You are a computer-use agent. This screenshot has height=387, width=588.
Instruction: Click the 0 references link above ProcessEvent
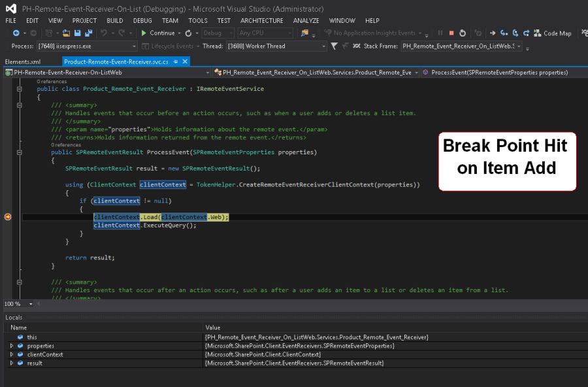(x=65, y=145)
